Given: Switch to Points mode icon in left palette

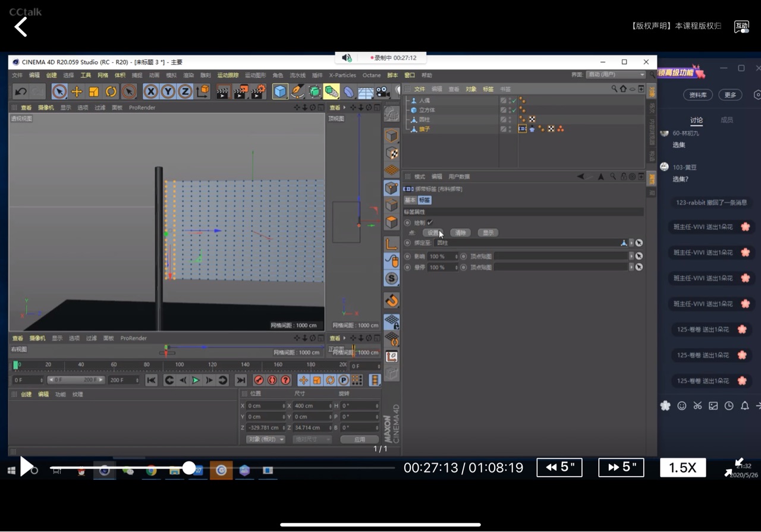Looking at the screenshot, I should tap(391, 187).
